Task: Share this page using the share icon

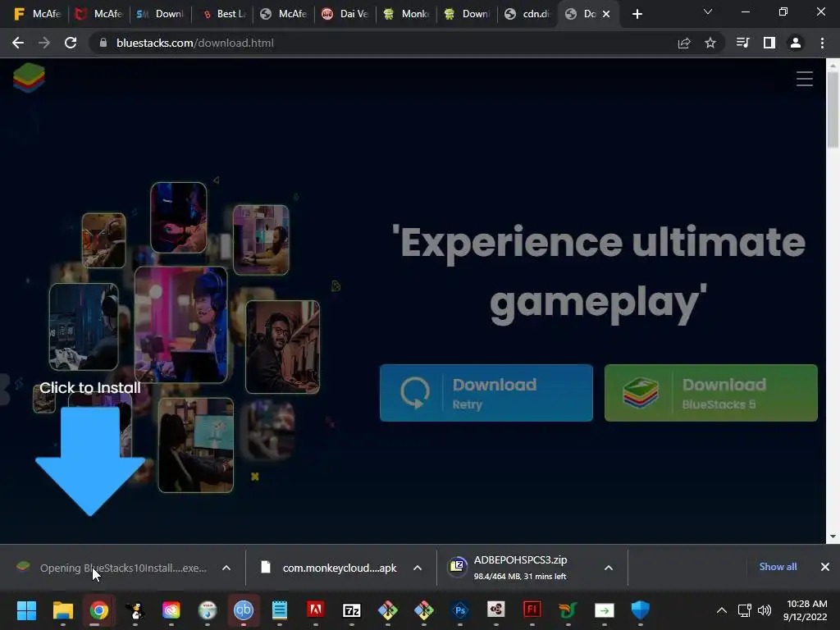Action: click(684, 43)
